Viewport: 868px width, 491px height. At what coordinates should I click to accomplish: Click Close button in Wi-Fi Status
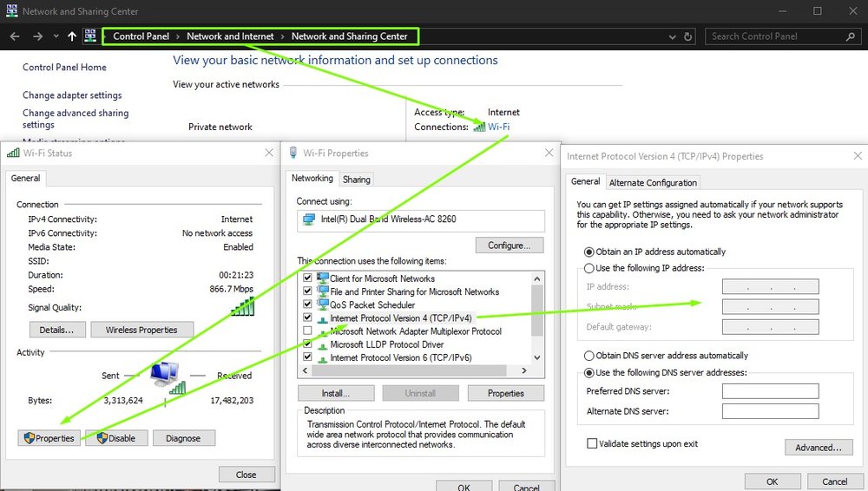click(247, 475)
